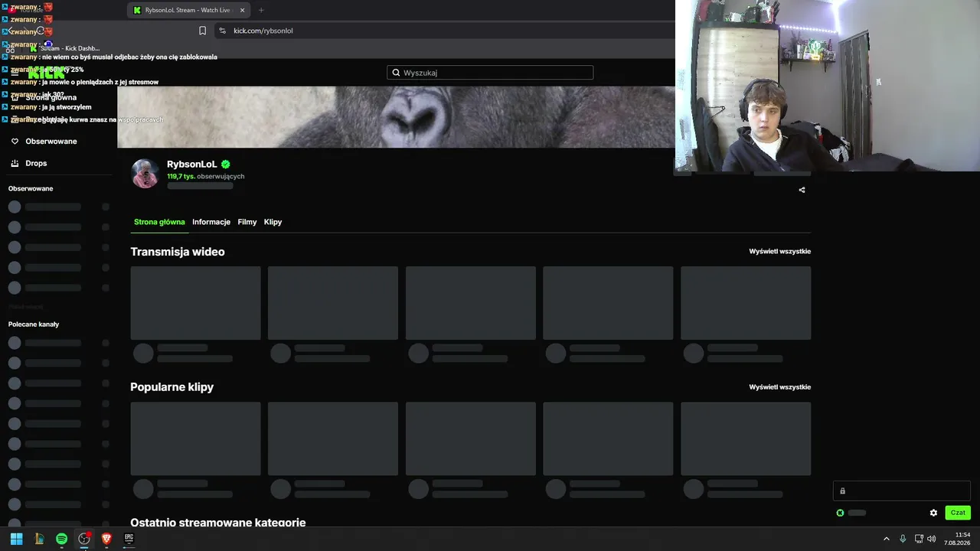Click the microphone tray icon
Image resolution: width=980 pixels, height=551 pixels.
903,539
